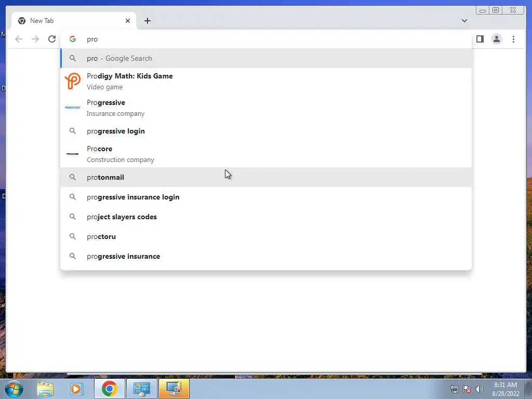Image resolution: width=532 pixels, height=399 pixels.
Task: Click search icon beside progressive insurance login
Action: coord(73,197)
